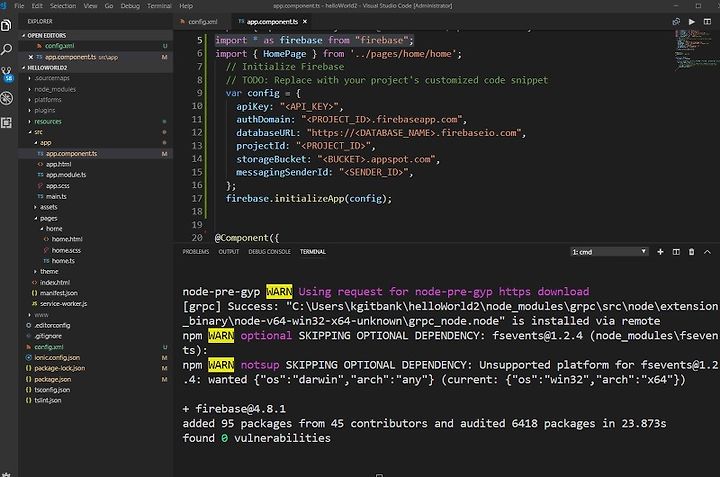Viewport: 720px width, 477px height.
Task: Open app.module.ts in the file tree
Action: pos(96,174)
